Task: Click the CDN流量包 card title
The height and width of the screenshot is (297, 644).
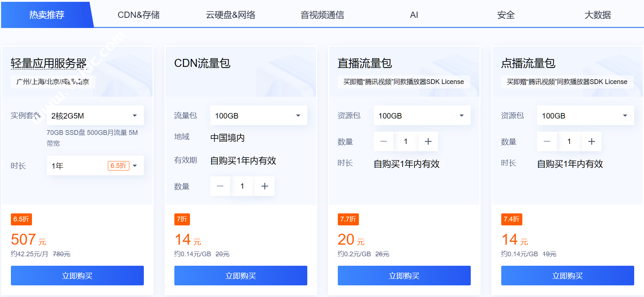Action: click(x=202, y=63)
